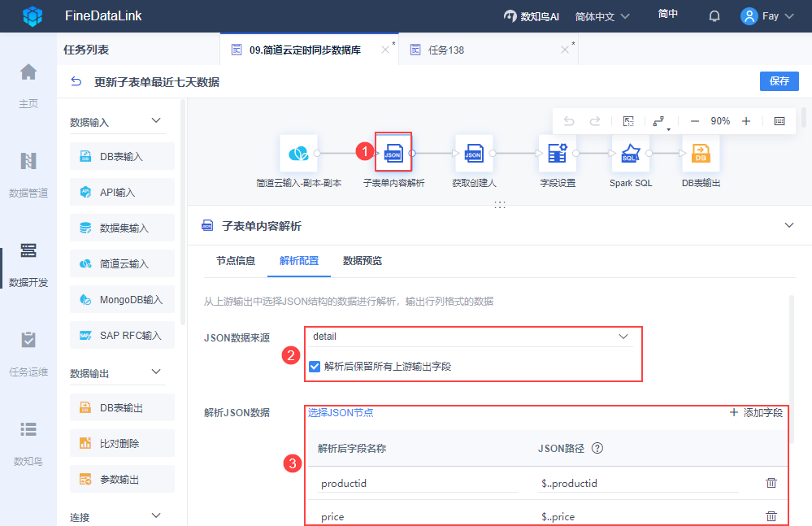The height and width of the screenshot is (526, 812).
Task: Delete the productid field row
Action: click(771, 483)
